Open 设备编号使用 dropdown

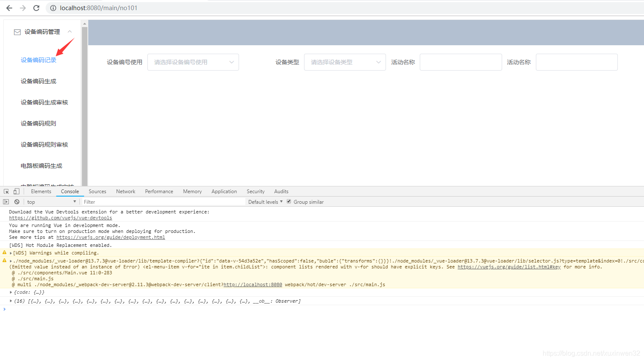point(193,62)
